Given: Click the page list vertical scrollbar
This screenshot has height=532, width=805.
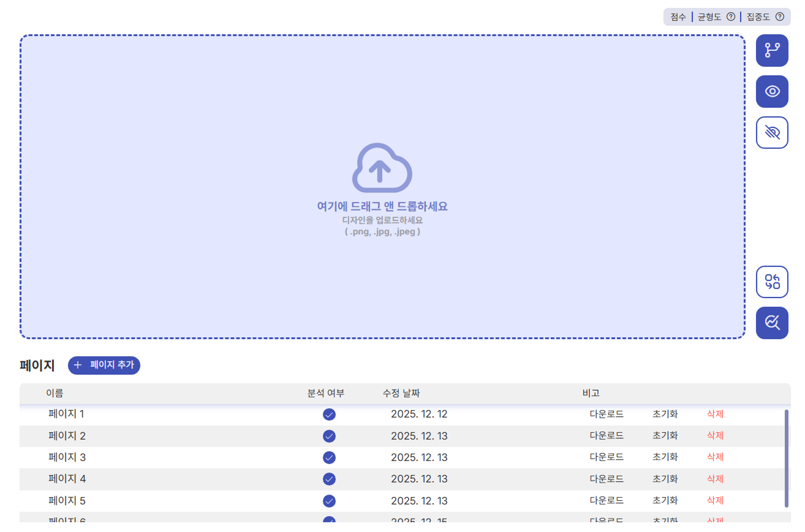Looking at the screenshot, I should (787, 459).
